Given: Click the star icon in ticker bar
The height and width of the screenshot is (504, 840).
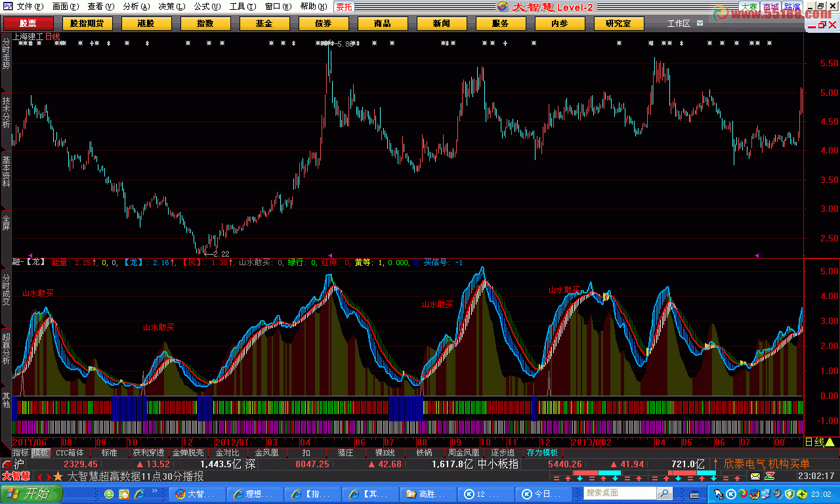Looking at the screenshot, I should (58, 476).
